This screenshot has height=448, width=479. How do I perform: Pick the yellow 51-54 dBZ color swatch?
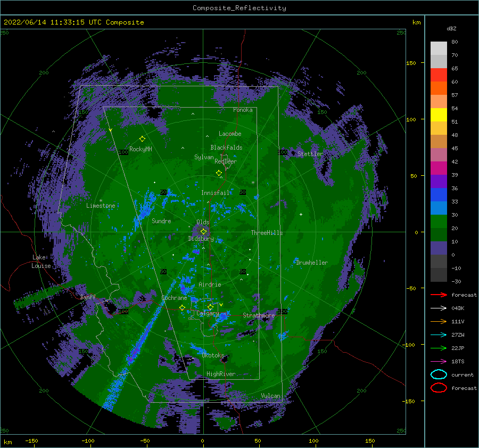click(x=439, y=115)
